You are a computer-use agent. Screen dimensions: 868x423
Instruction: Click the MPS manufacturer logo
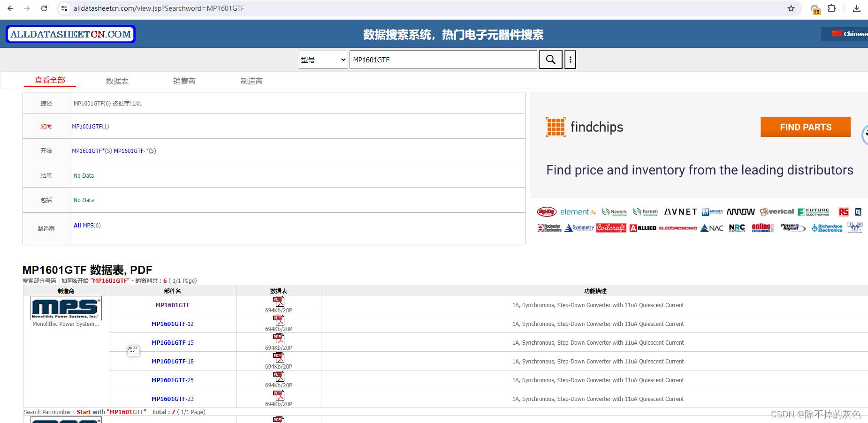[66, 308]
